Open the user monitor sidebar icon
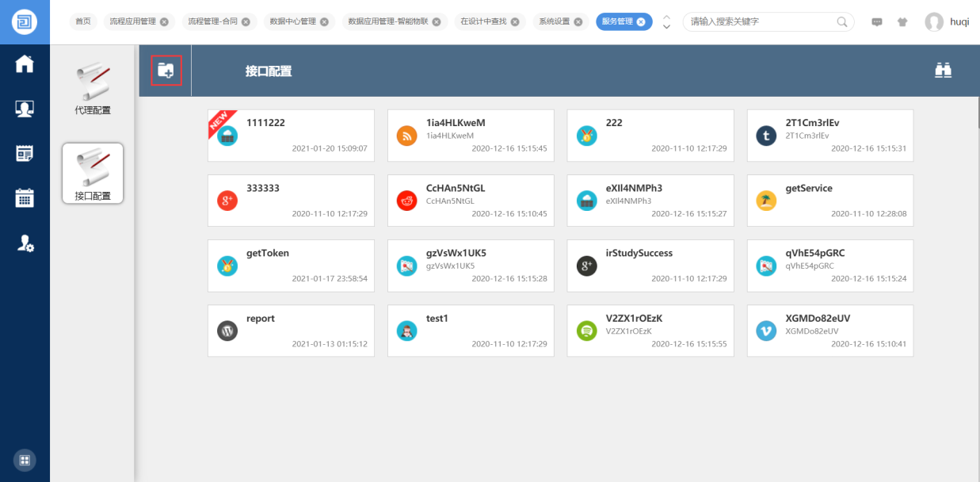This screenshot has width=980, height=482. pos(25,109)
